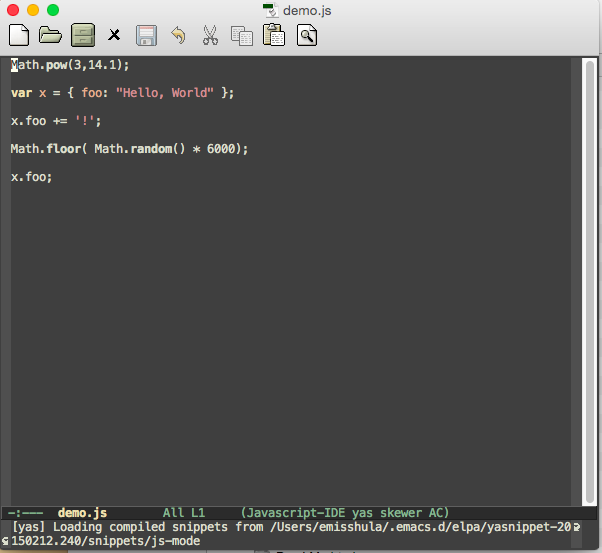Open a file using the folder icon
This screenshot has width=602, height=553.
(x=50, y=35)
